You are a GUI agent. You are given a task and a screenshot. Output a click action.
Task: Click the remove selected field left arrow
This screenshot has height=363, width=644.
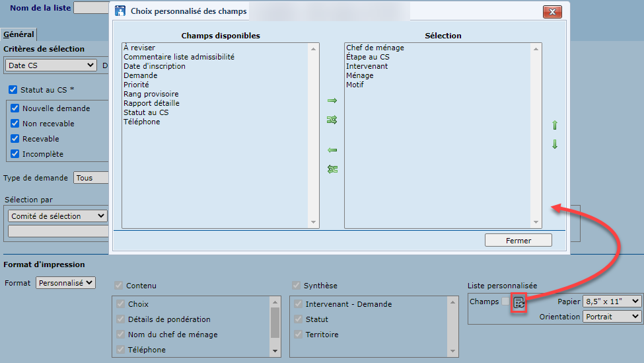tap(332, 150)
